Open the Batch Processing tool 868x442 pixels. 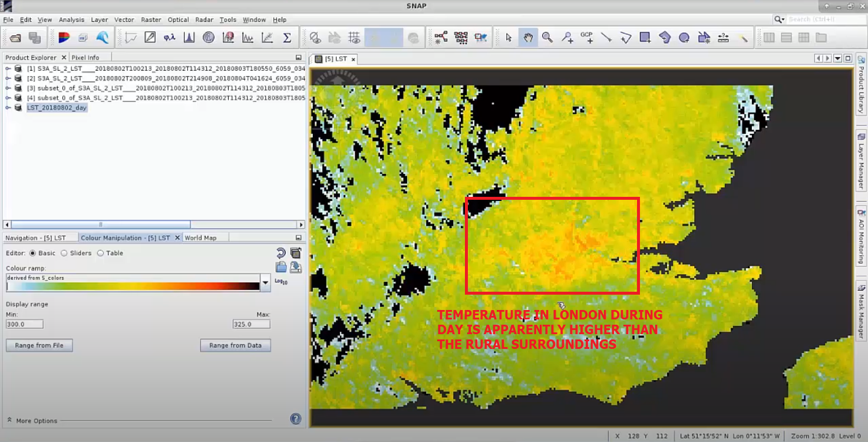click(x=461, y=38)
